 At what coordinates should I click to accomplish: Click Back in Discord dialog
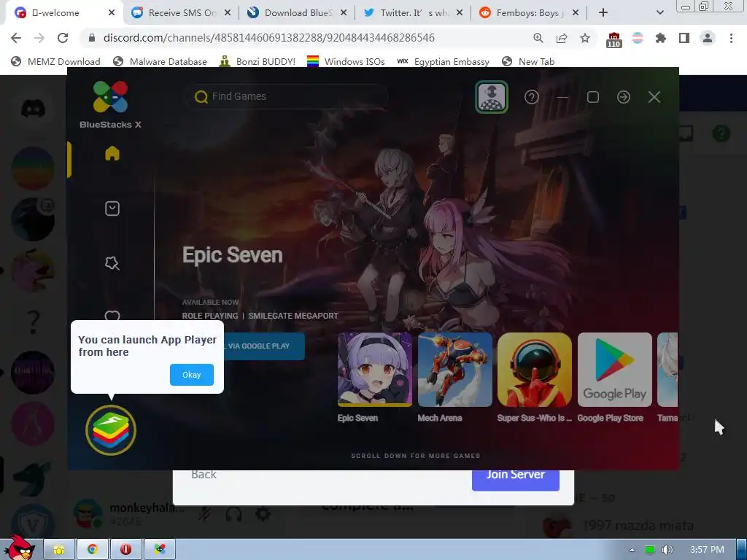pyautogui.click(x=204, y=475)
